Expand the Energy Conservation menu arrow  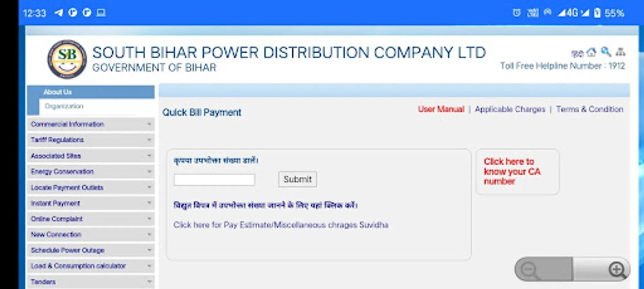coord(149,171)
